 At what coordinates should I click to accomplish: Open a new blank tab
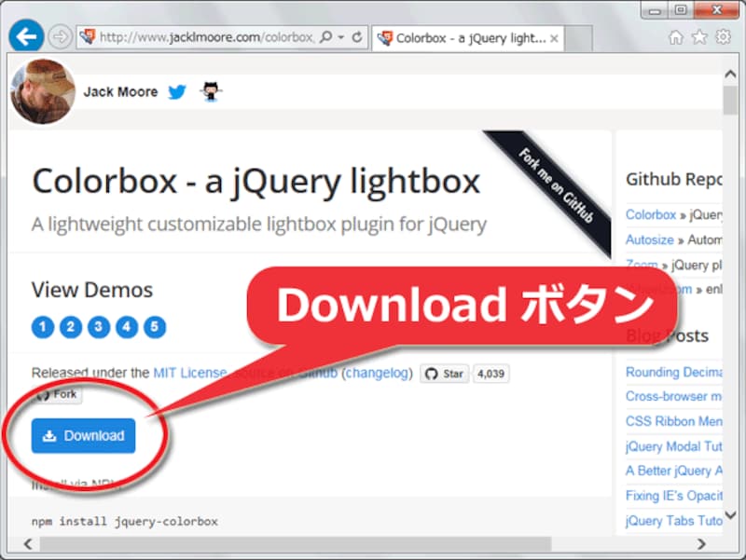tap(578, 38)
